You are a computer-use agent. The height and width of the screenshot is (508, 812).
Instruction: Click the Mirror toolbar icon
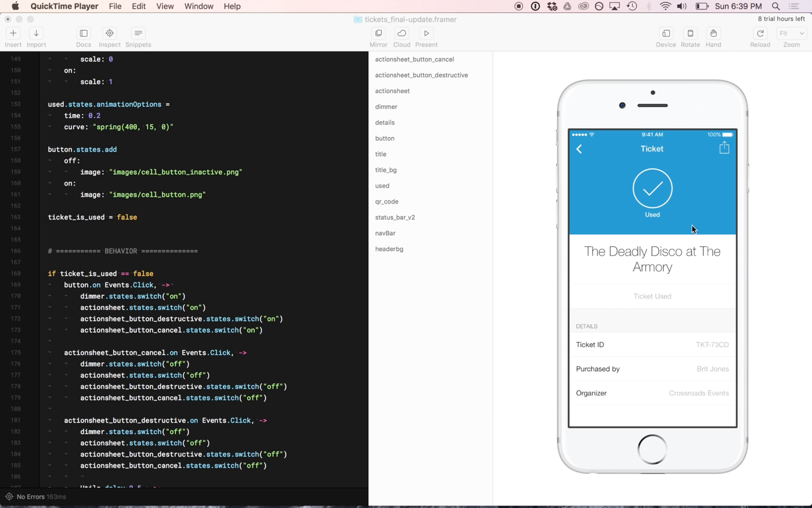[x=378, y=33]
